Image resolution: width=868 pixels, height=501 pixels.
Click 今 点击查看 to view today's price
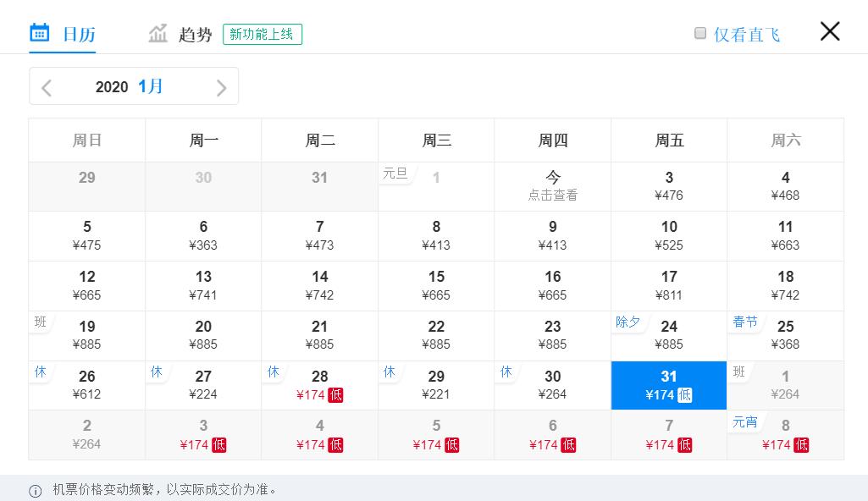(552, 186)
